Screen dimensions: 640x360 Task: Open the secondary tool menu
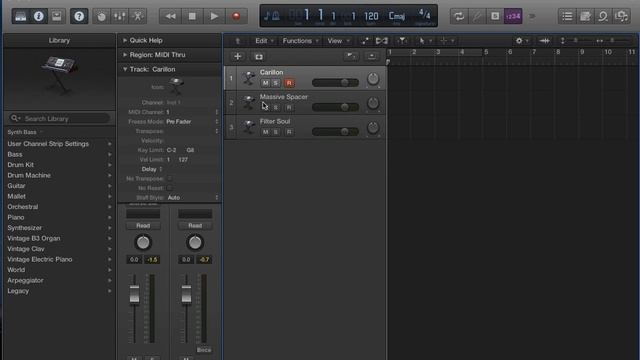point(446,41)
